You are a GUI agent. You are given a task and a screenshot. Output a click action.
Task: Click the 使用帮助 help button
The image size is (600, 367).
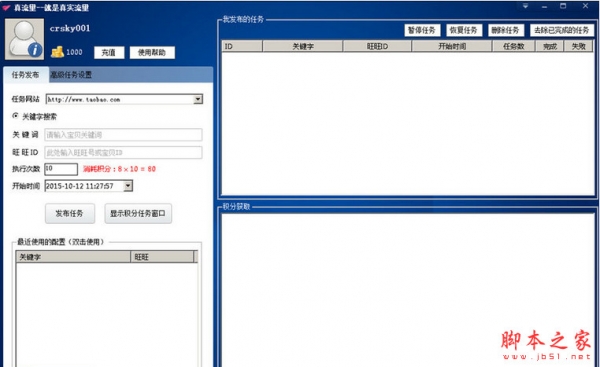152,52
